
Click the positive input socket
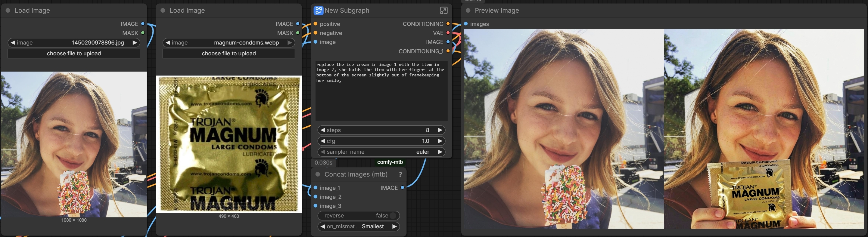(316, 24)
